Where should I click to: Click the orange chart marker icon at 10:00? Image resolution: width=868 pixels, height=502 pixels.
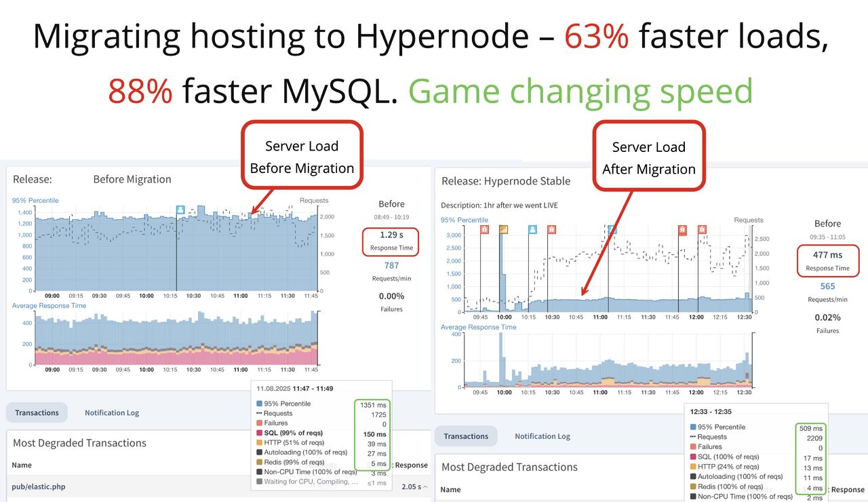tap(503, 230)
